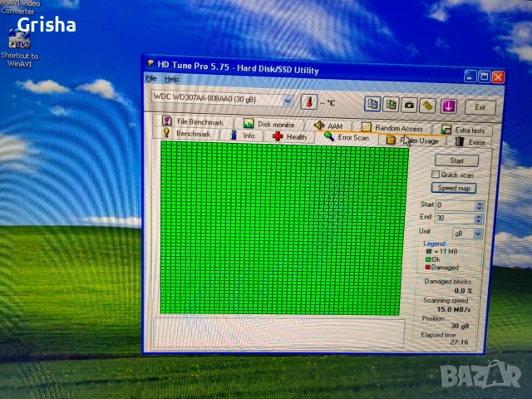Click the temperature thermometer icon

coord(308,101)
